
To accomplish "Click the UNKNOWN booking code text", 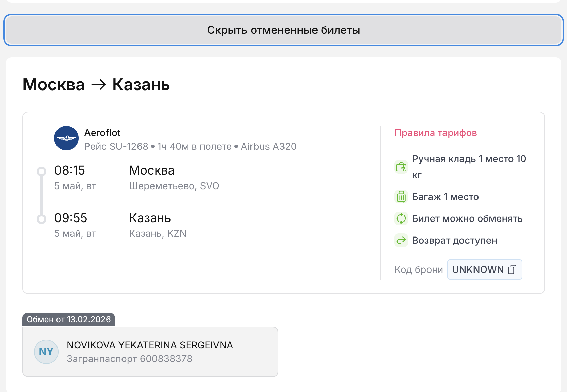I will pyautogui.click(x=478, y=269).
